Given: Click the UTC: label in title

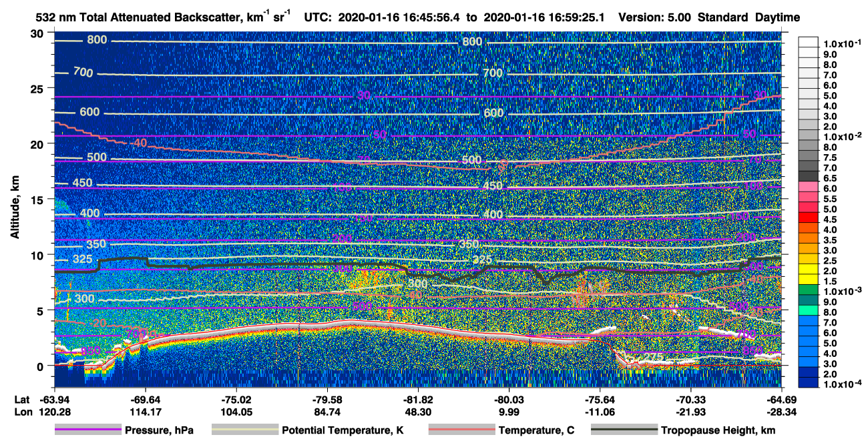Looking at the screenshot, I should coord(318,18).
